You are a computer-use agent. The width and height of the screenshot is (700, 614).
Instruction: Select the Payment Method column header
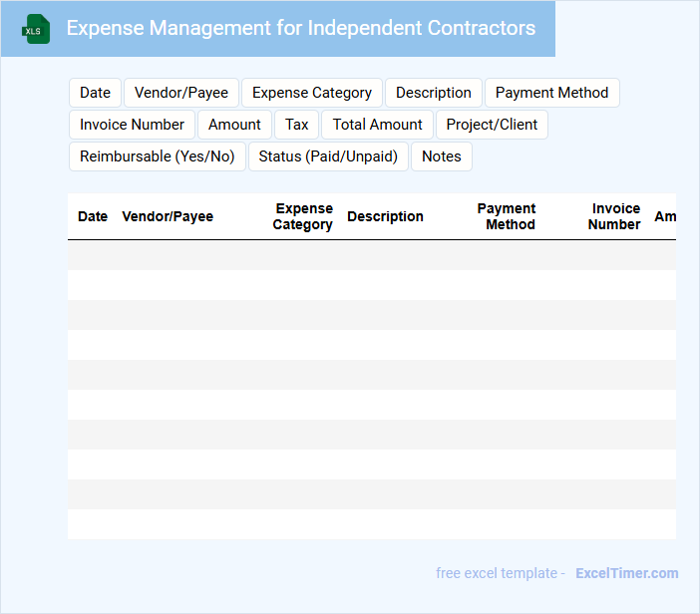509,216
